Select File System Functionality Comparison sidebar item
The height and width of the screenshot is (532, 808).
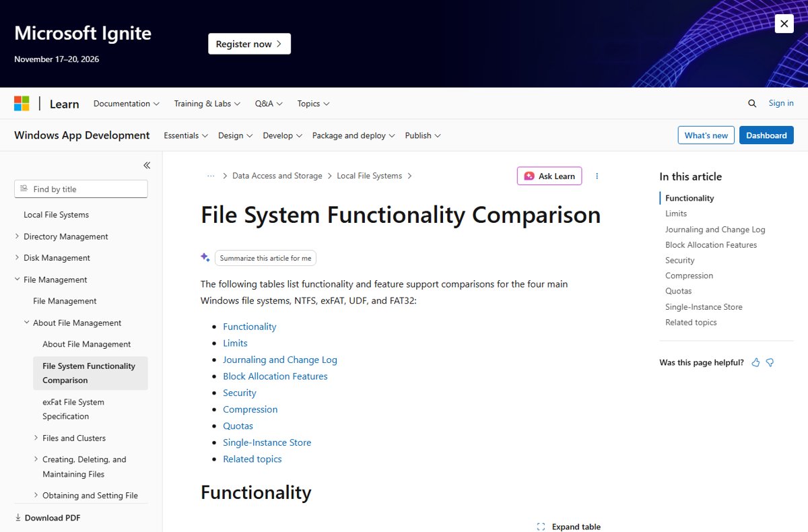90,373
